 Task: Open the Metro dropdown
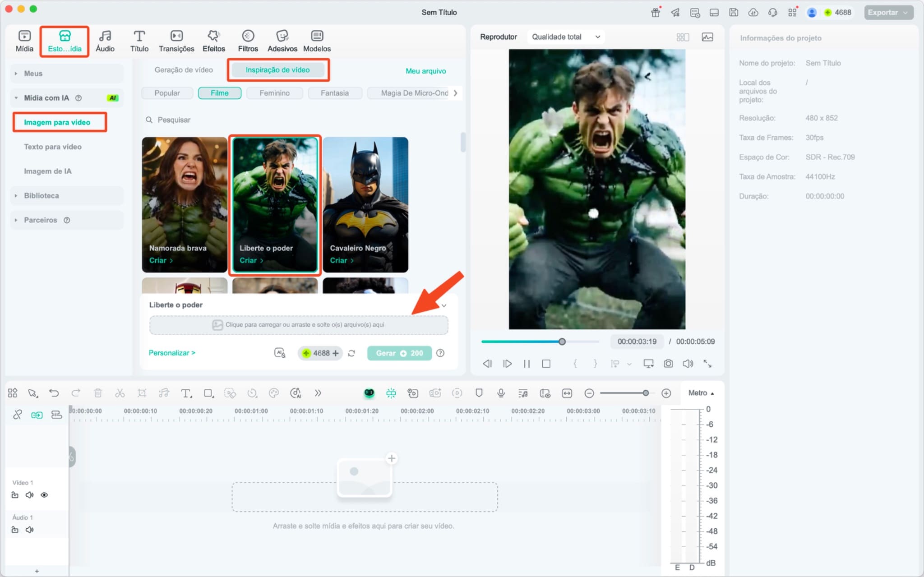point(701,393)
